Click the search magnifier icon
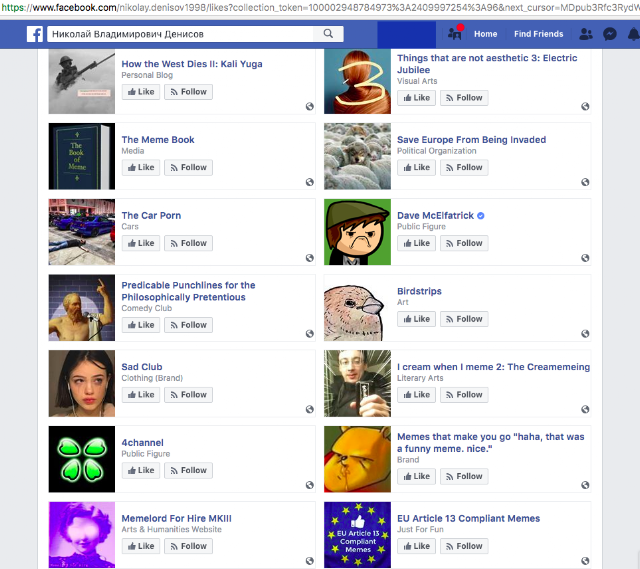 pyautogui.click(x=328, y=33)
